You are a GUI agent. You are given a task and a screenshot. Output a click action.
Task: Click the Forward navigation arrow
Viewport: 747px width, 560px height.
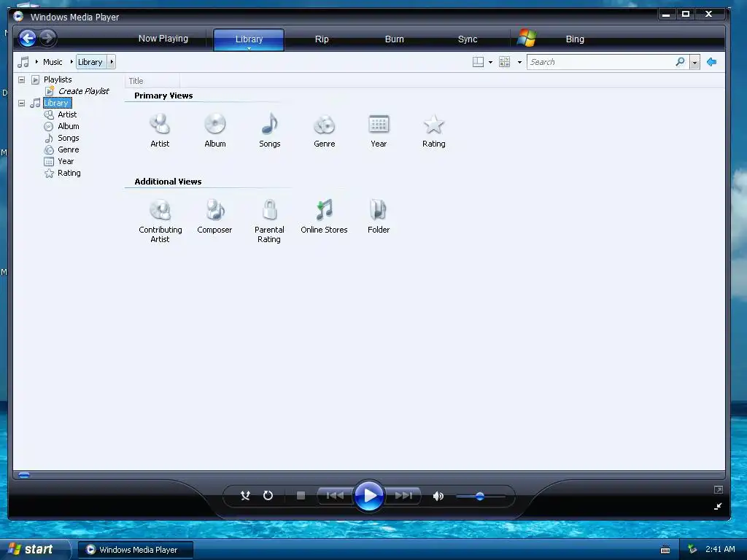(x=47, y=38)
